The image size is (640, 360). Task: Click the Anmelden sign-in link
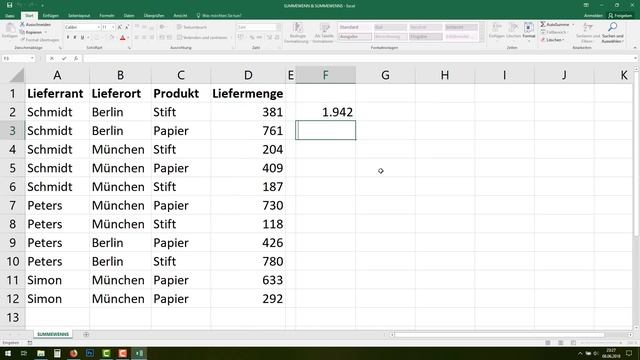pyautogui.click(x=593, y=16)
